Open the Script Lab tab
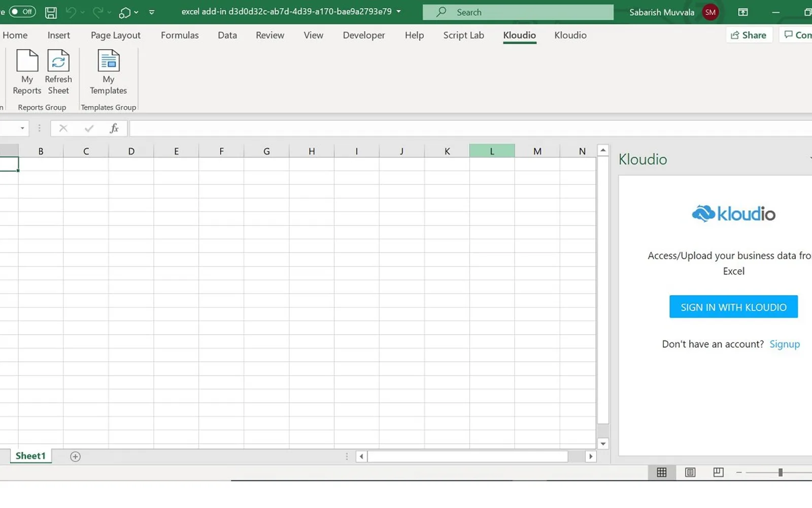This screenshot has height=508, width=812. (463, 35)
